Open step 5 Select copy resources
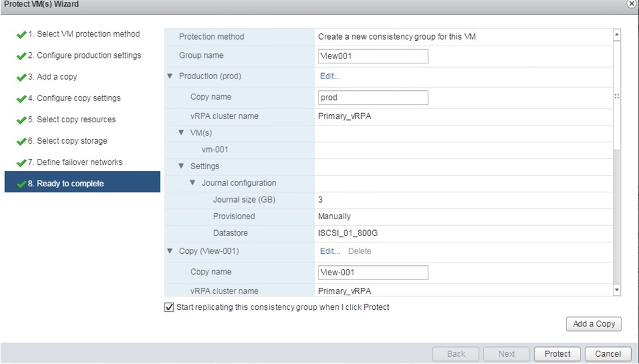This screenshot has height=364, width=639. click(x=76, y=119)
